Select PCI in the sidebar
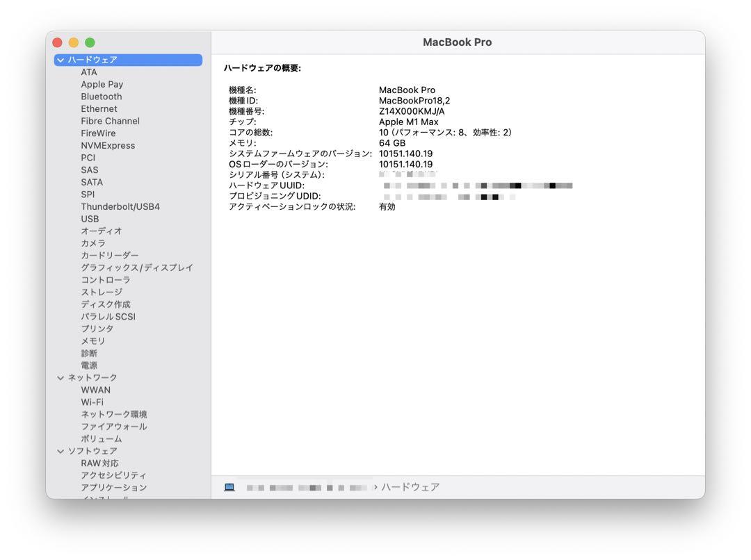Image resolution: width=751 pixels, height=560 pixels. pos(88,158)
